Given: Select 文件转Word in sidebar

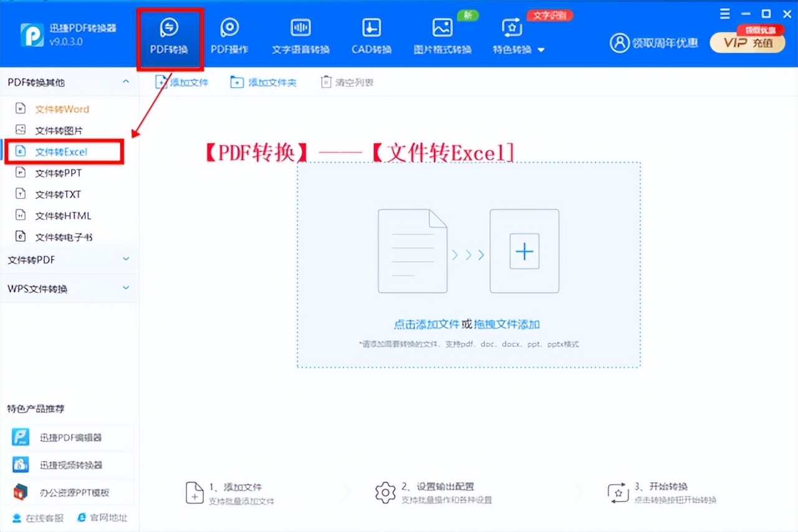Looking at the screenshot, I should [x=62, y=109].
